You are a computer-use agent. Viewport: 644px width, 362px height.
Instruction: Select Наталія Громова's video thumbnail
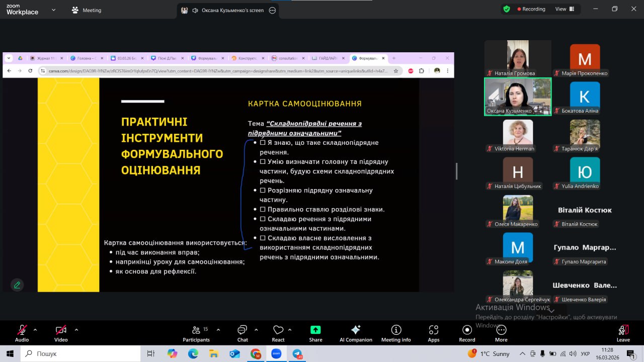518,58
